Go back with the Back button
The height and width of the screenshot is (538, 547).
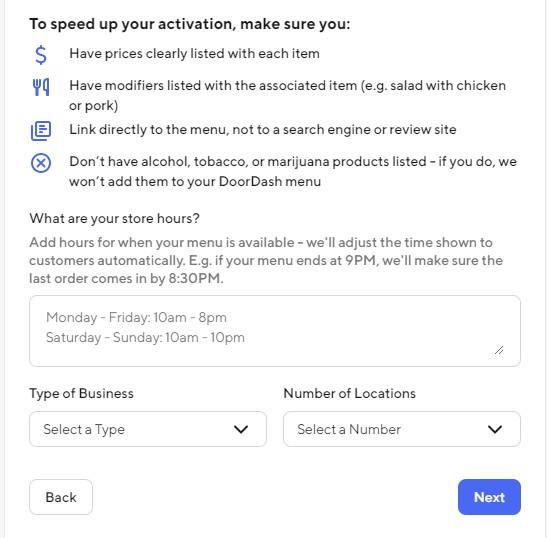61,497
